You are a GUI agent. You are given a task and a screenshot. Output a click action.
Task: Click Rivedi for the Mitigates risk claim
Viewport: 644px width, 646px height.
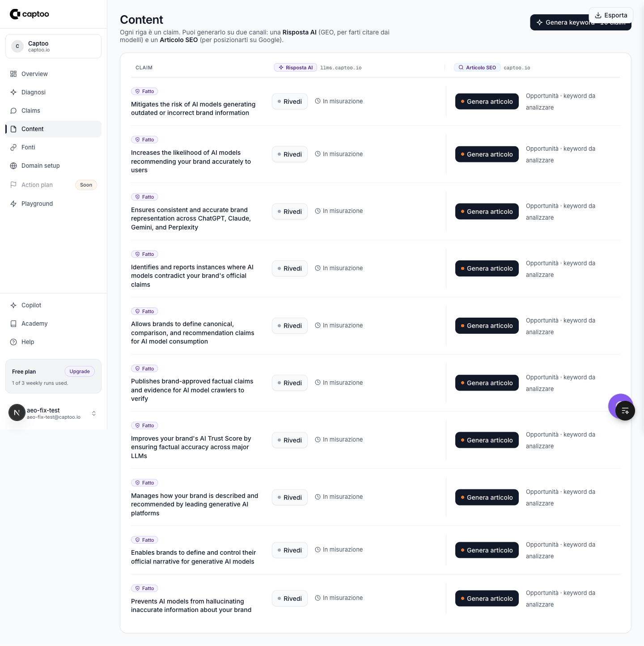click(290, 102)
